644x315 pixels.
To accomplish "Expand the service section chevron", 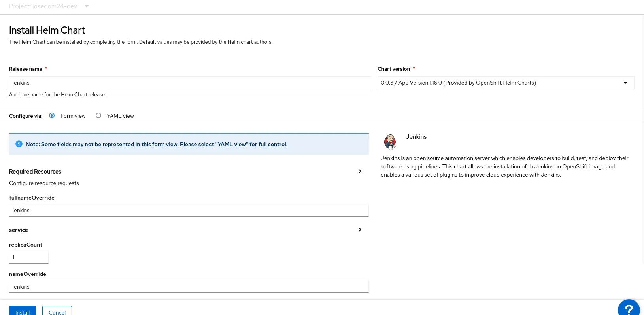I will [360, 230].
